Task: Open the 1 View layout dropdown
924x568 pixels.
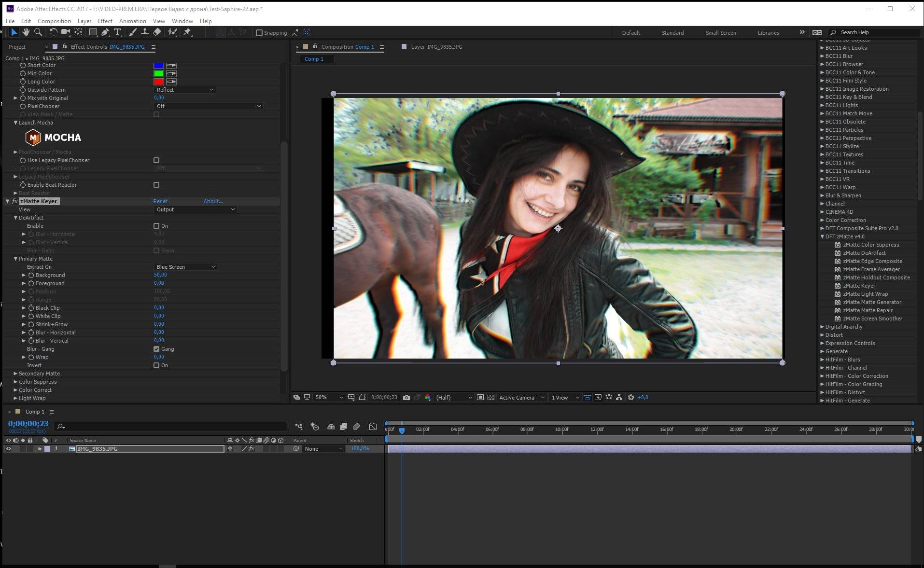Action: pos(565,398)
